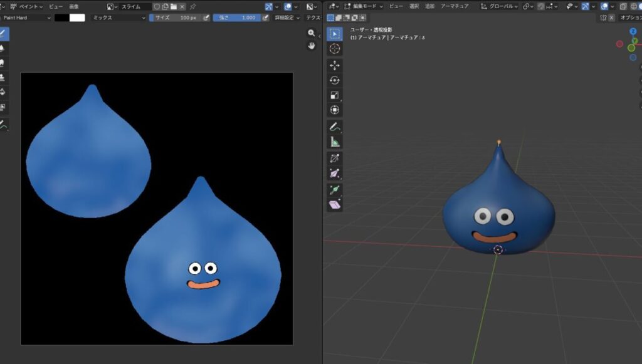Select the Annotate pencil tool
Screen dimensions: 642x364
(335, 127)
